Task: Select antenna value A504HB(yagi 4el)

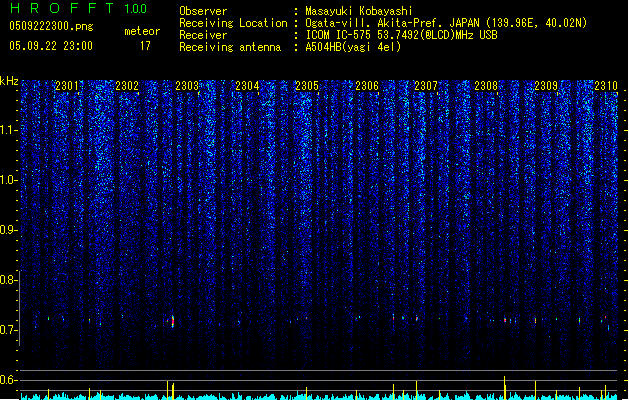Action: click(x=353, y=47)
